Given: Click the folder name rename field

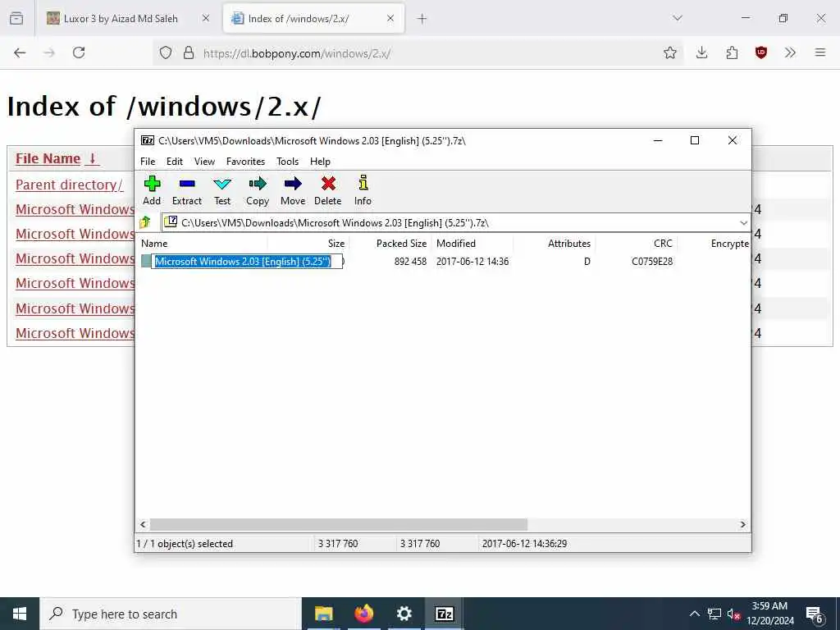Looking at the screenshot, I should point(246,262).
